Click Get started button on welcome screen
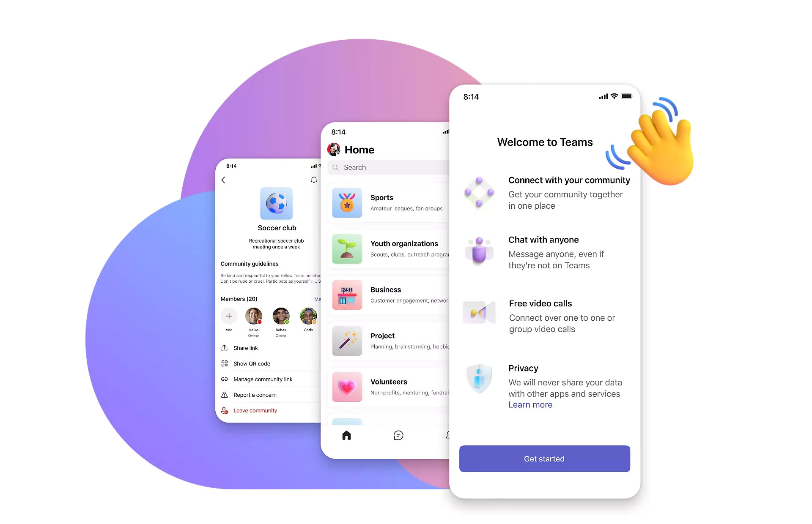The width and height of the screenshot is (812, 524). click(544, 458)
